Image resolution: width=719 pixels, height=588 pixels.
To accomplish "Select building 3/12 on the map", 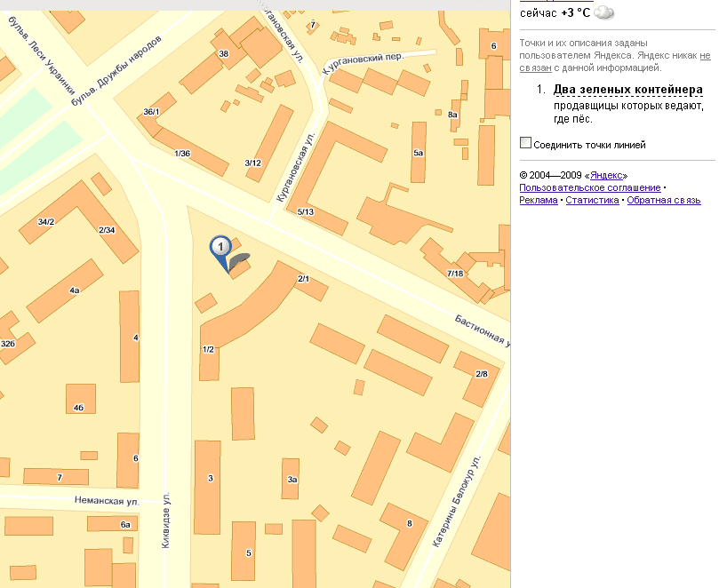I will click(253, 163).
